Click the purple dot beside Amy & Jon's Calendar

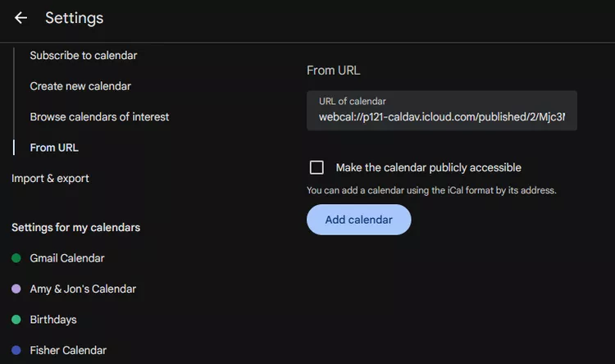16,289
